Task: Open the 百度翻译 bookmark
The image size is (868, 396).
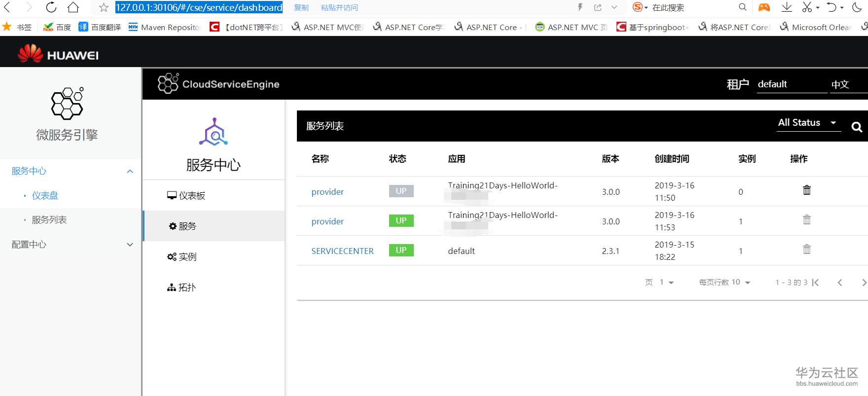Action: point(100,27)
